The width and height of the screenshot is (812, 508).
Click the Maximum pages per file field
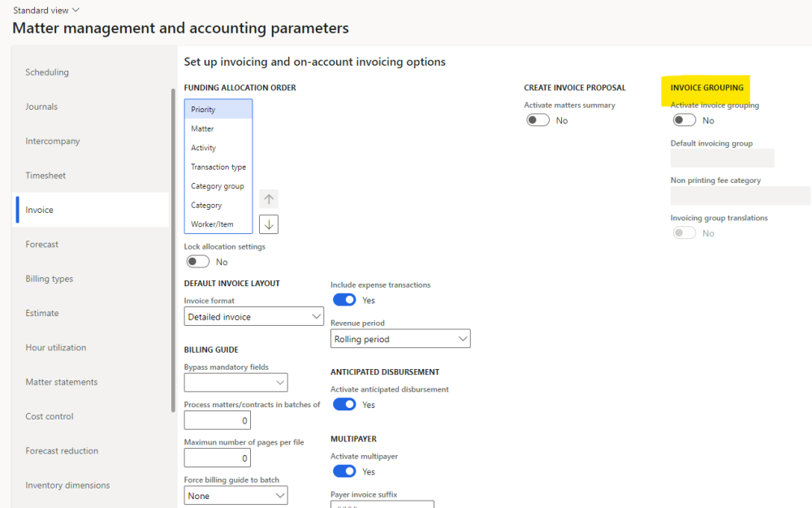pos(217,458)
